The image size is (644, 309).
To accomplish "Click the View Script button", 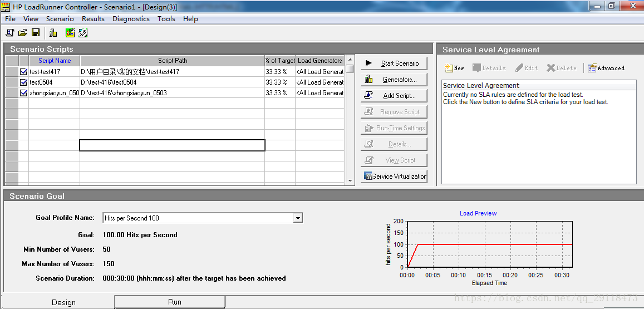I will [394, 160].
